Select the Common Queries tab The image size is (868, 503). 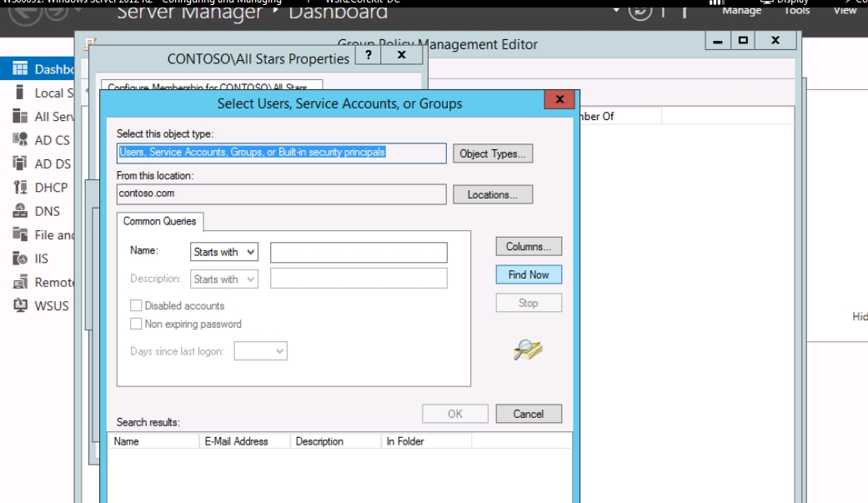[160, 221]
